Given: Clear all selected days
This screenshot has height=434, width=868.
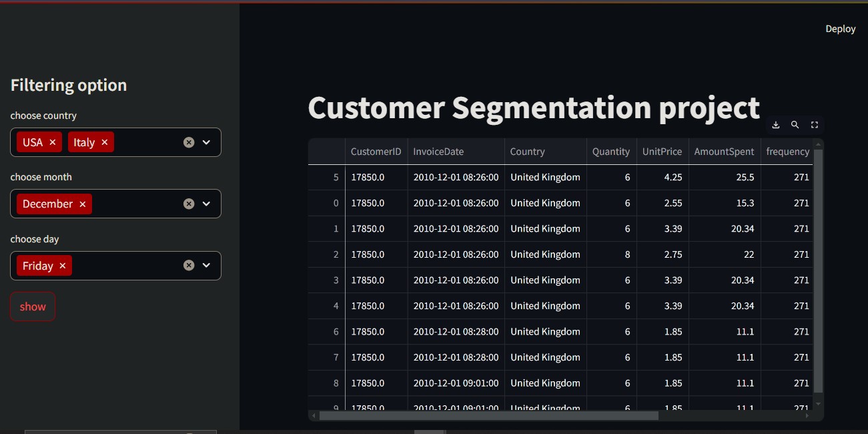Looking at the screenshot, I should pos(189,265).
